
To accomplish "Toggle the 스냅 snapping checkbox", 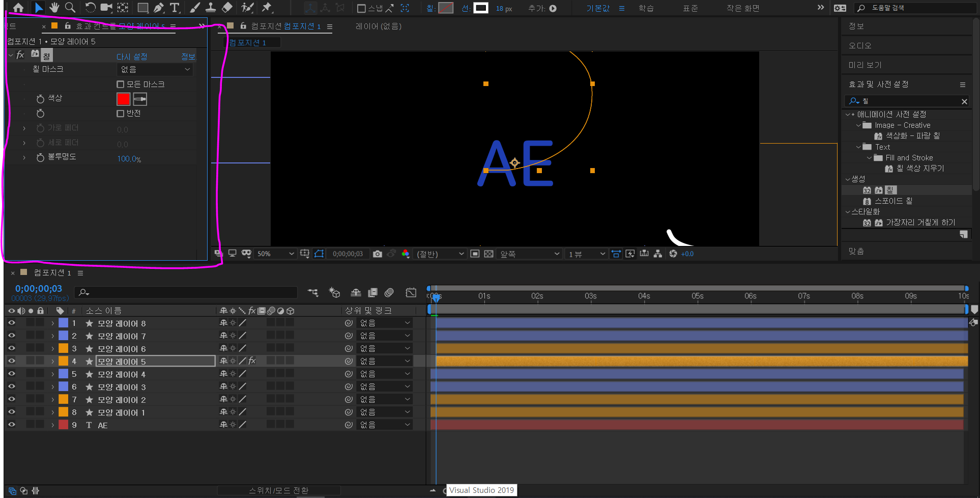I will point(361,8).
